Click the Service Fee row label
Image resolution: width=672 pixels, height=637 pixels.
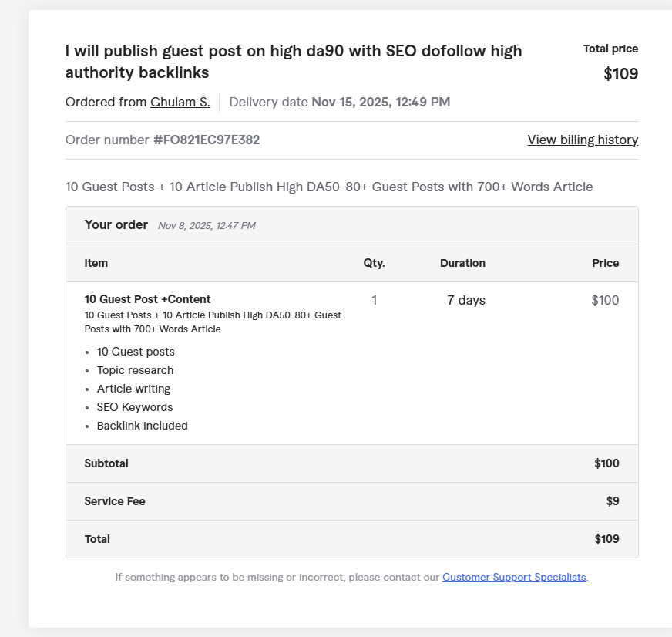click(115, 501)
